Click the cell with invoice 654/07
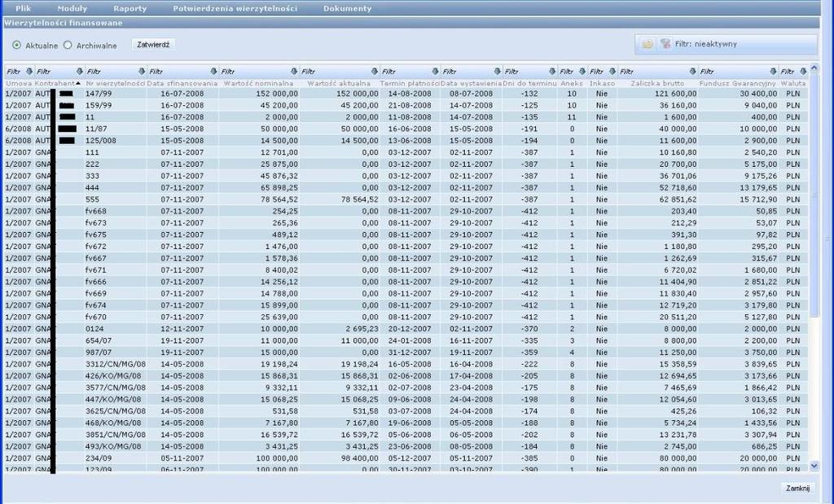This screenshot has height=504, width=834. coord(116,340)
